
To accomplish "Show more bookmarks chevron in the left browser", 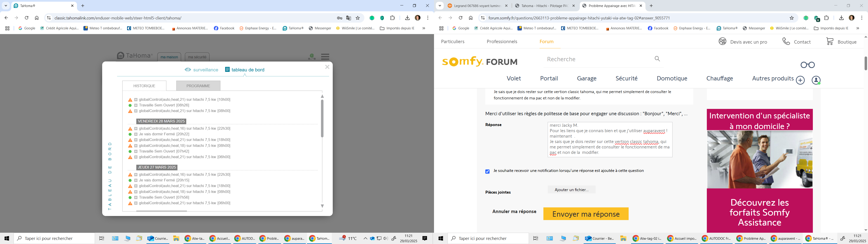I will 424,28.
